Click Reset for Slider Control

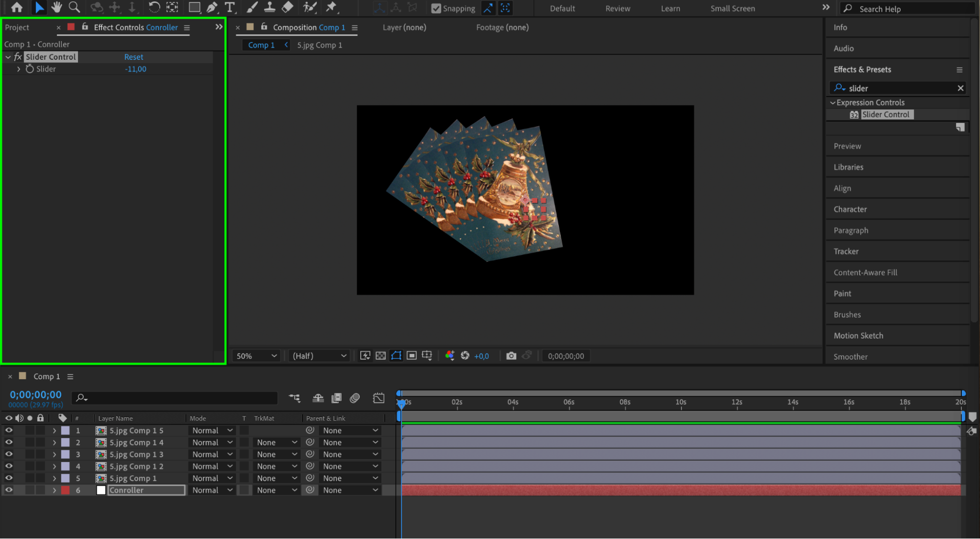click(133, 57)
